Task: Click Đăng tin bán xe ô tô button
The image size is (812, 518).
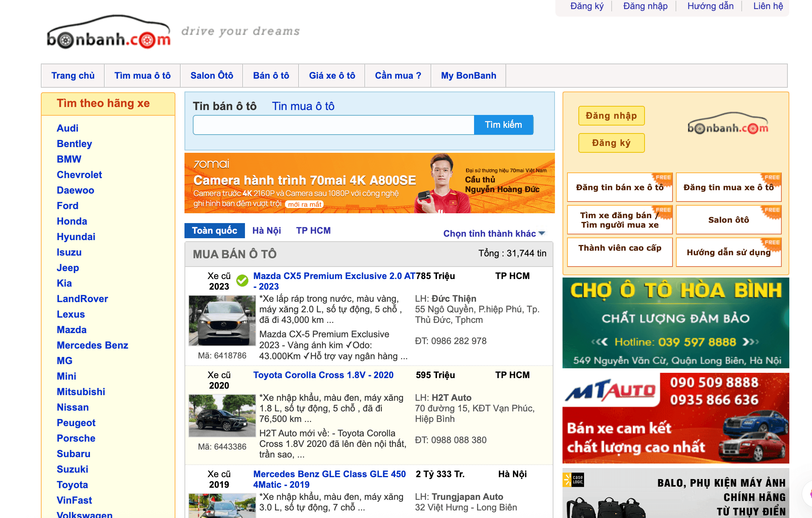Action: coord(620,187)
